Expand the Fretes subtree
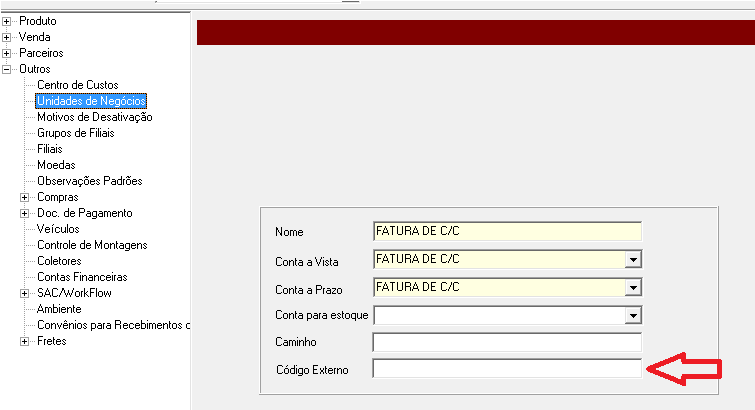Viewport: 755px width, 410px height. click(x=25, y=341)
